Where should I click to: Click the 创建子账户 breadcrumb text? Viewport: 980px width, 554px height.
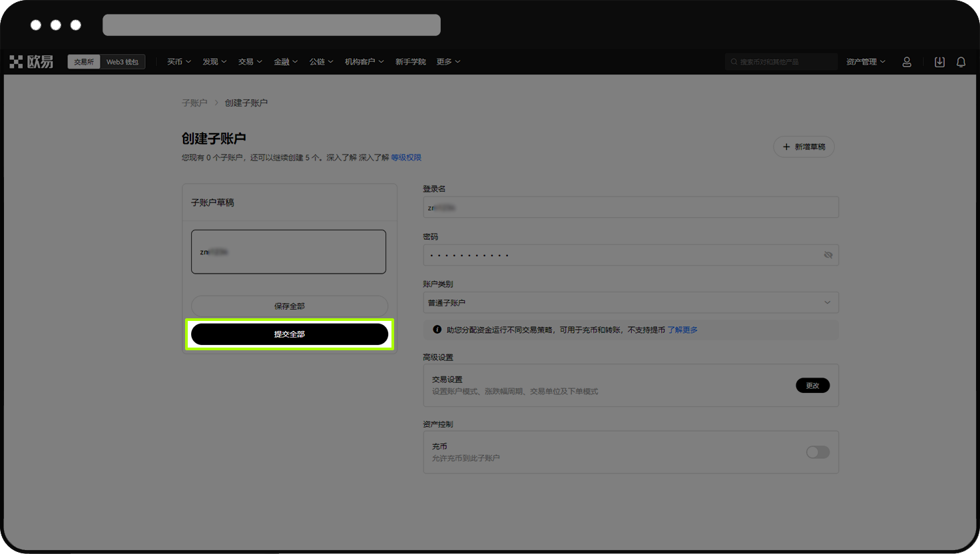click(246, 103)
